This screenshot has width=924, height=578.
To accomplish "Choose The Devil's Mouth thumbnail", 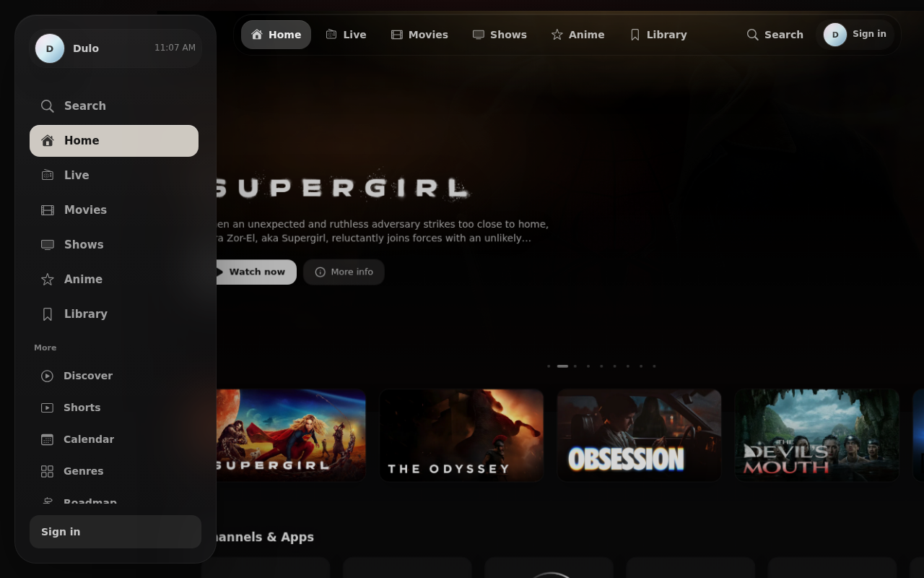I will tap(816, 435).
